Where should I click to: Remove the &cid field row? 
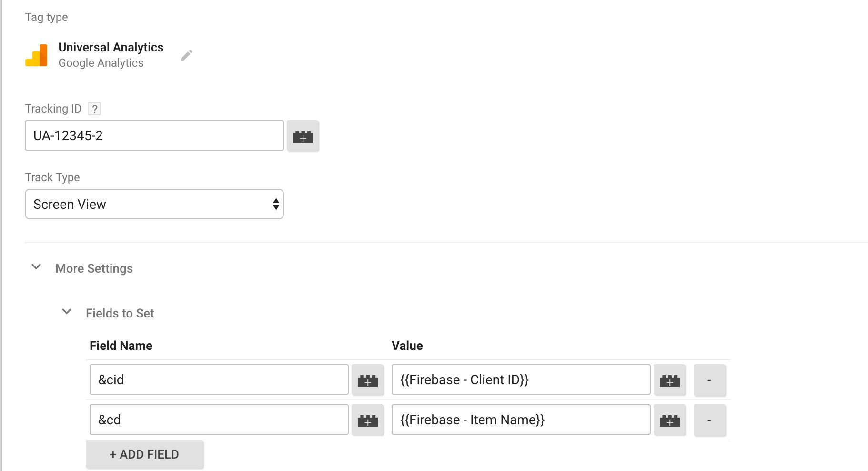710,380
